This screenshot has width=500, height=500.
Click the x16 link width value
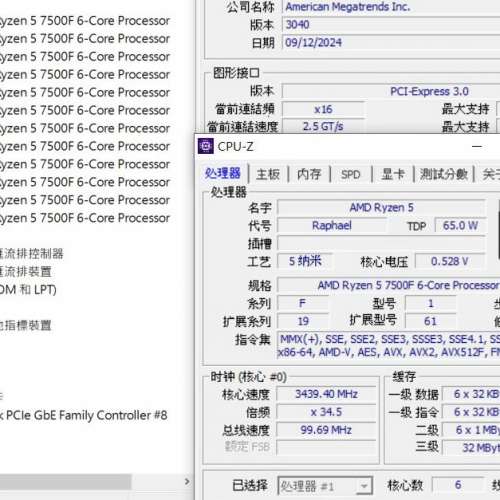coord(323,109)
